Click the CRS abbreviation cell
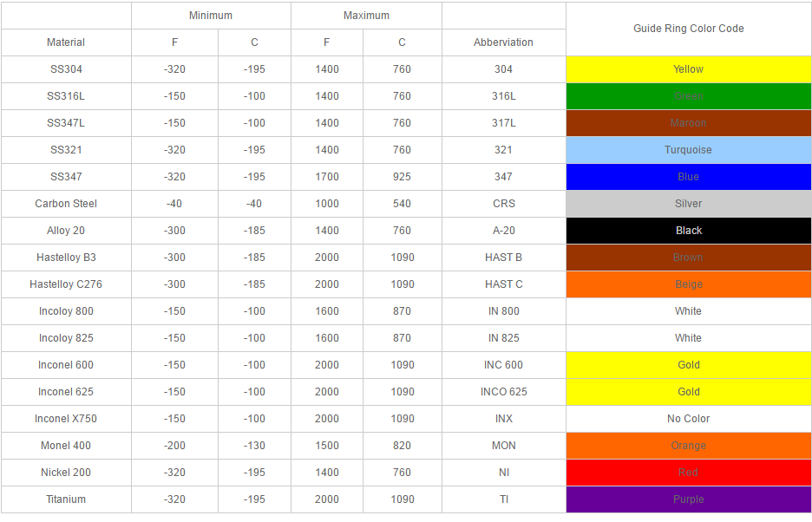Viewport: 812px width, 522px height. click(503, 204)
